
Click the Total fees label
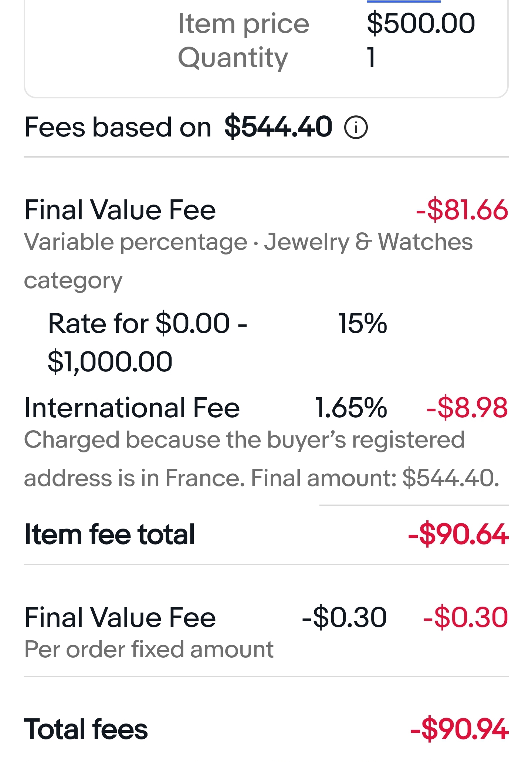point(86,729)
